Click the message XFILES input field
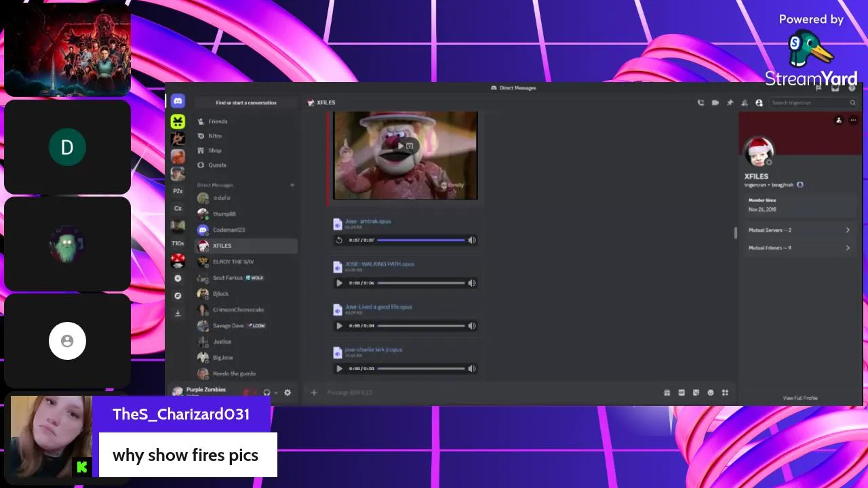The width and height of the screenshot is (868, 488). [x=492, y=392]
